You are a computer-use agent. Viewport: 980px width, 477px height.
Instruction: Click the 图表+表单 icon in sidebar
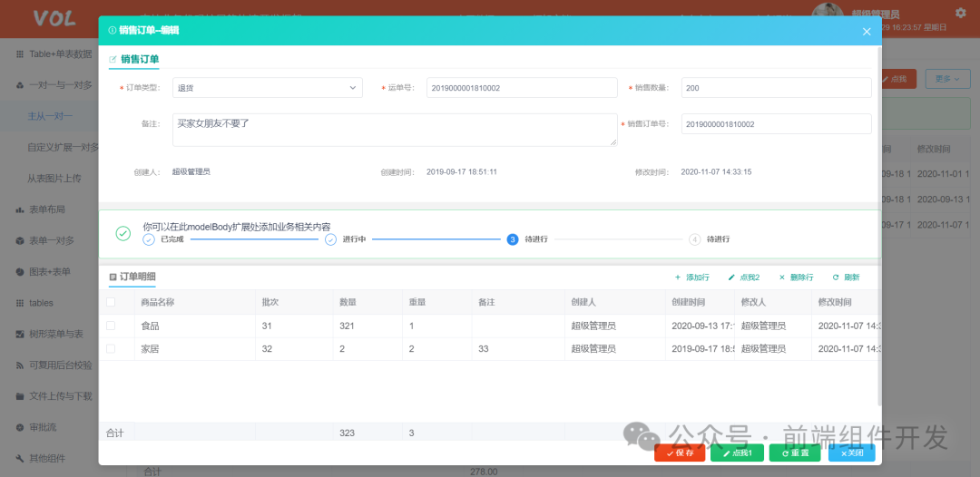(20, 272)
